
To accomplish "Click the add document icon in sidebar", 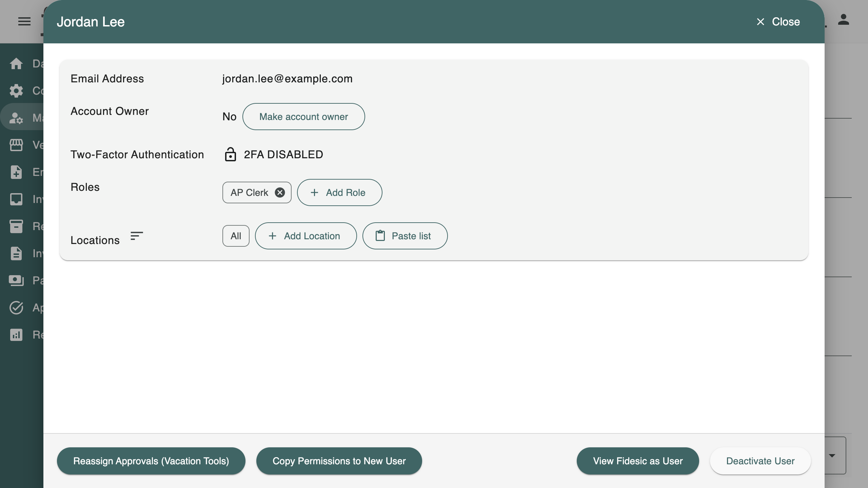I will tap(16, 172).
